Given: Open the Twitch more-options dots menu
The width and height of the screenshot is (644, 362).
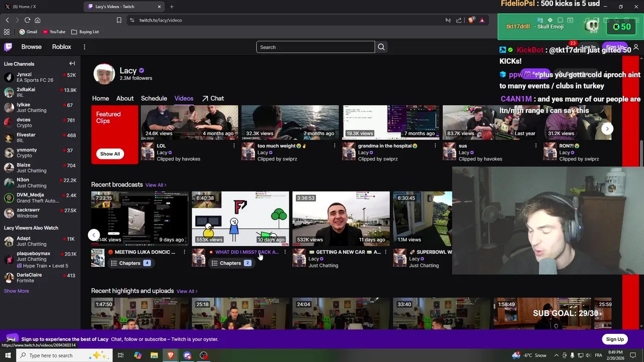Looking at the screenshot, I should [x=84, y=47].
